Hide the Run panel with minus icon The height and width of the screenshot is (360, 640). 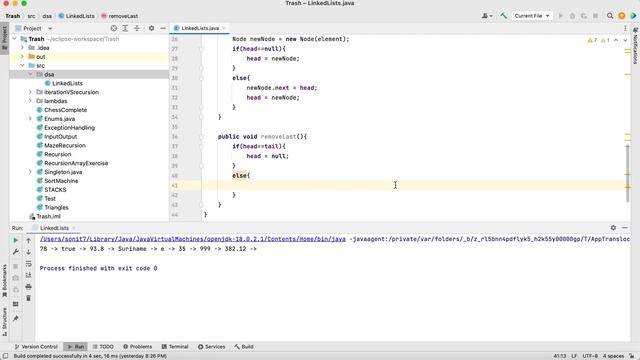(x=625, y=228)
